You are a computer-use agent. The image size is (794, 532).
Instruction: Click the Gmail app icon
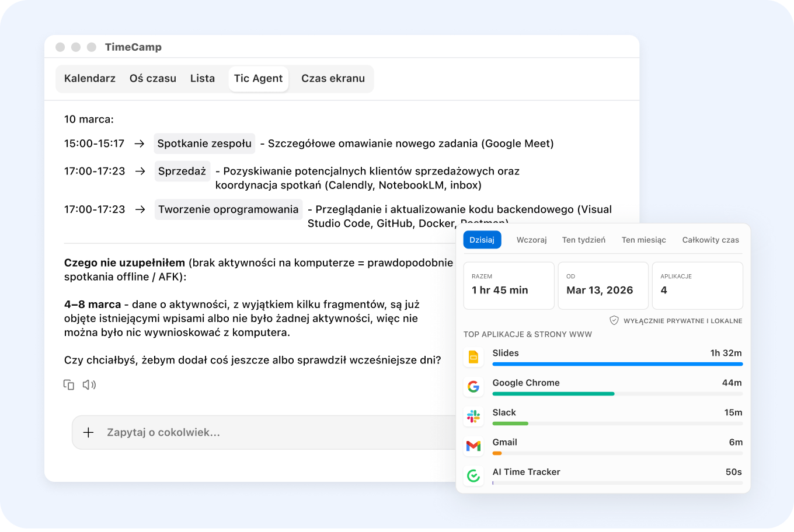point(473,446)
